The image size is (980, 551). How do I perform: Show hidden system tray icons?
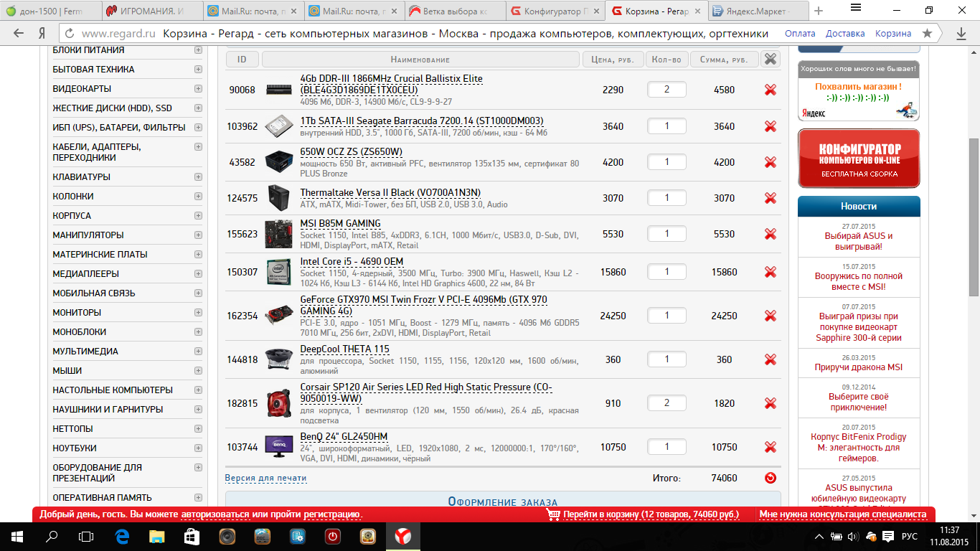(x=819, y=537)
